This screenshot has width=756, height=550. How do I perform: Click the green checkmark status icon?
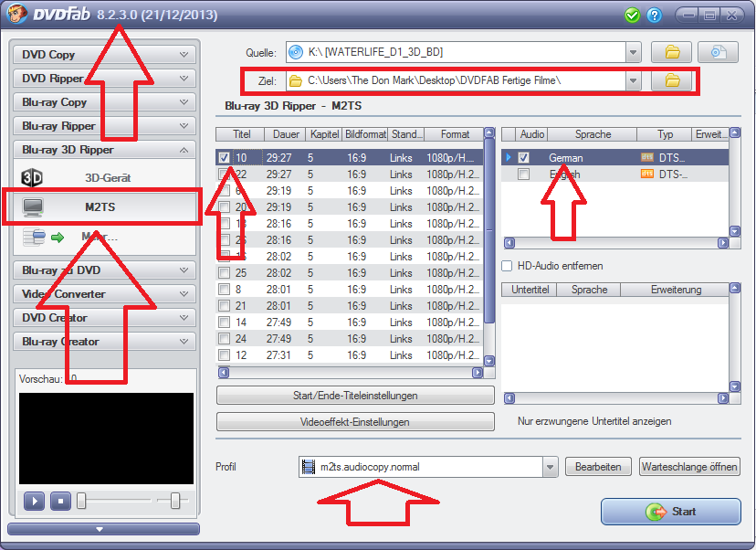pos(632,16)
